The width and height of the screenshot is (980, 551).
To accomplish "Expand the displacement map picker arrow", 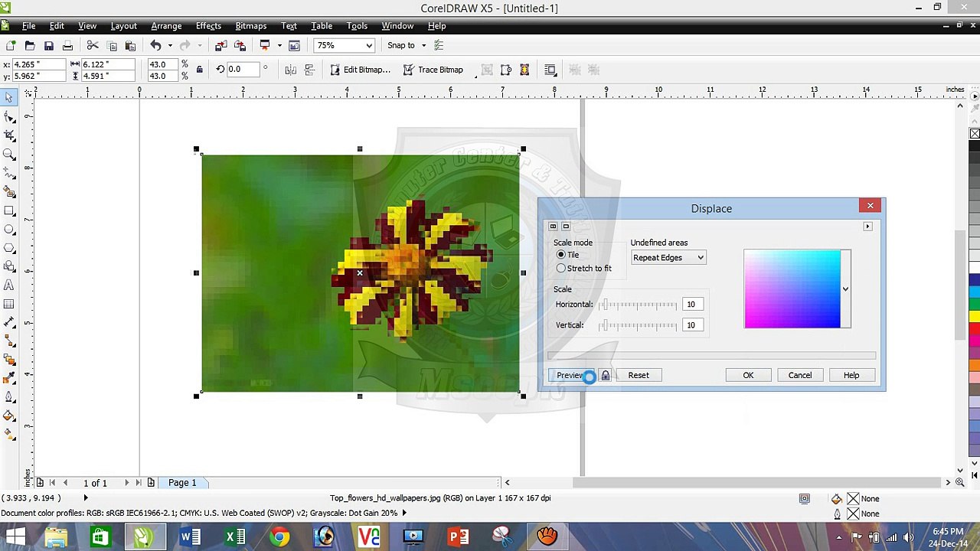I will 845,289.
